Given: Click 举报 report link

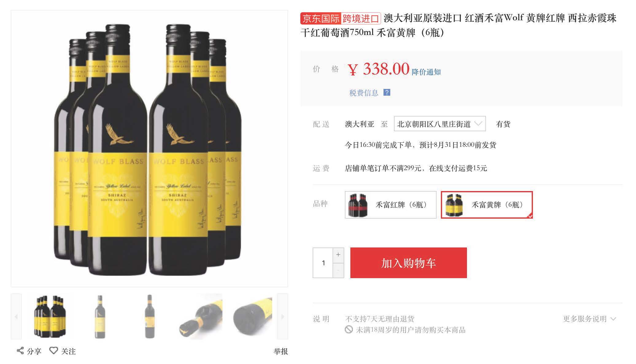Looking at the screenshot, I should [x=280, y=351].
